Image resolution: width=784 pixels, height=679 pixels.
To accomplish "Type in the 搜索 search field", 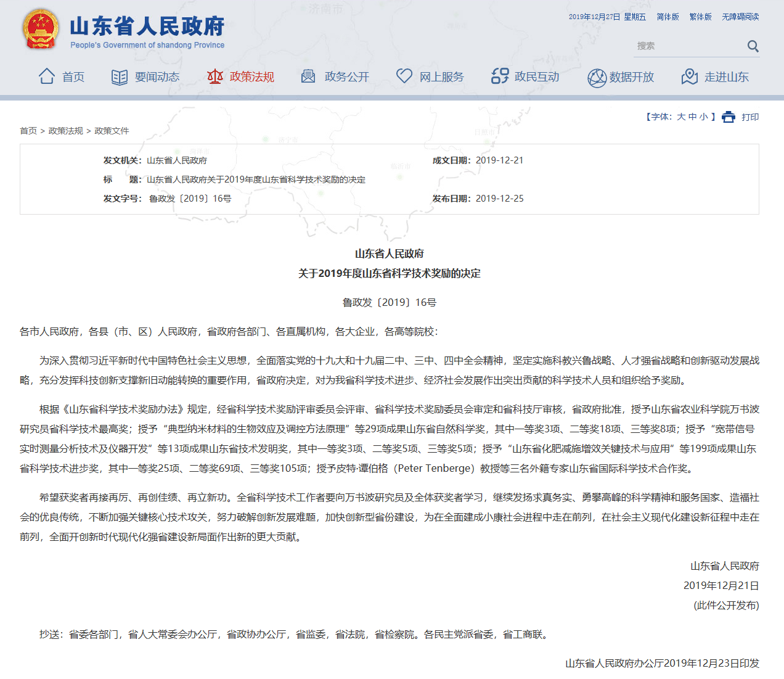I will click(687, 46).
